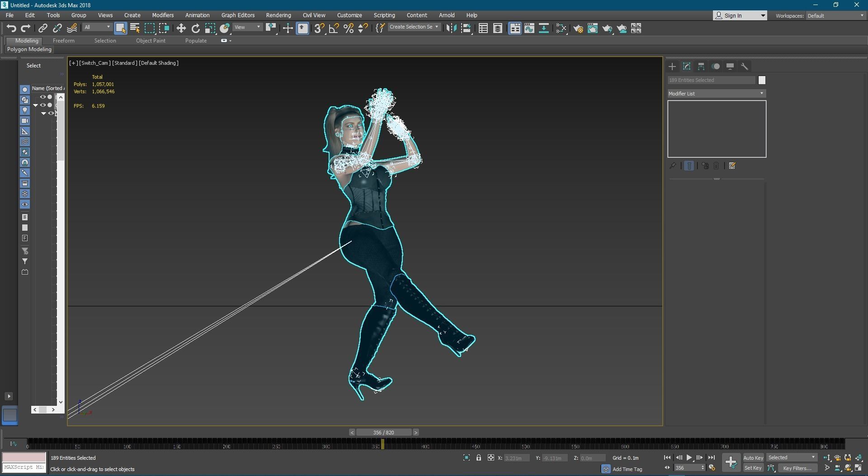
Task: Toggle the 3D Snaps button
Action: click(319, 29)
